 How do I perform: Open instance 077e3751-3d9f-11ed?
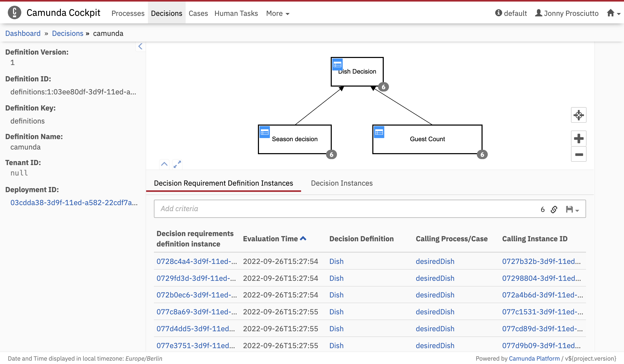click(x=196, y=346)
